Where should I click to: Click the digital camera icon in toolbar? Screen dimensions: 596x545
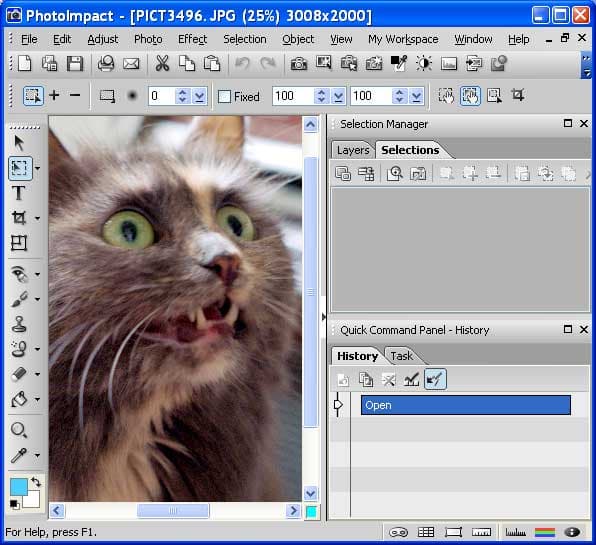(299, 63)
